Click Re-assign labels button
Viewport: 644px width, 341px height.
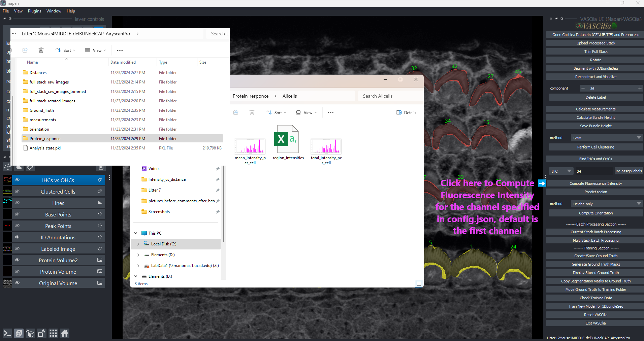629,171
